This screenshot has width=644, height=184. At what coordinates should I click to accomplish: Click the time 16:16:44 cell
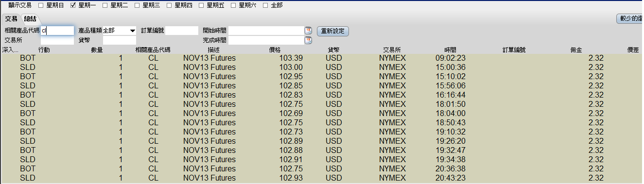pos(451,95)
